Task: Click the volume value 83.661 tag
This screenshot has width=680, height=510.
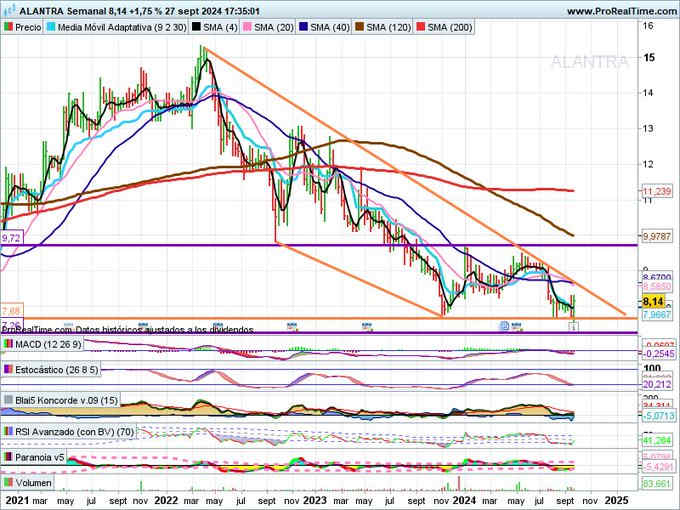Action: pos(657,483)
